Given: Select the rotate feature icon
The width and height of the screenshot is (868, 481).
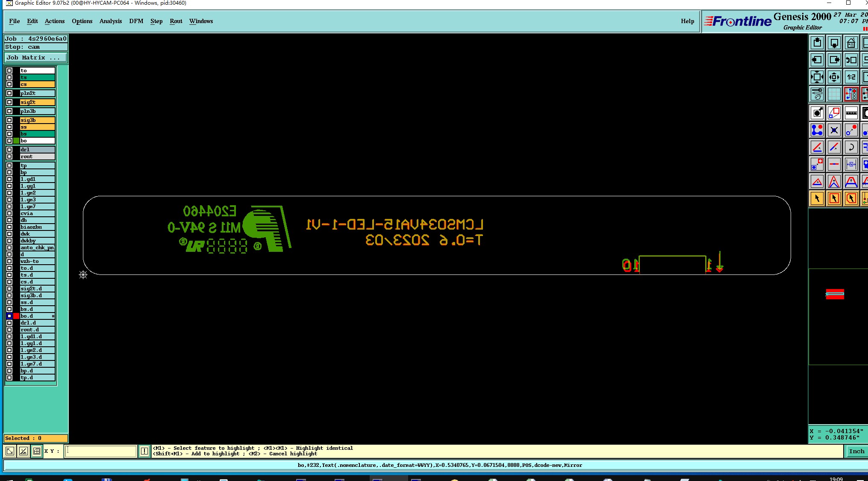Looking at the screenshot, I should (x=851, y=148).
